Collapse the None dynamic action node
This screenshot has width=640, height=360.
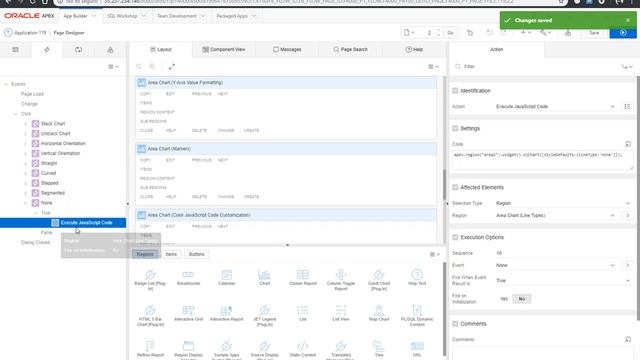click(x=26, y=203)
